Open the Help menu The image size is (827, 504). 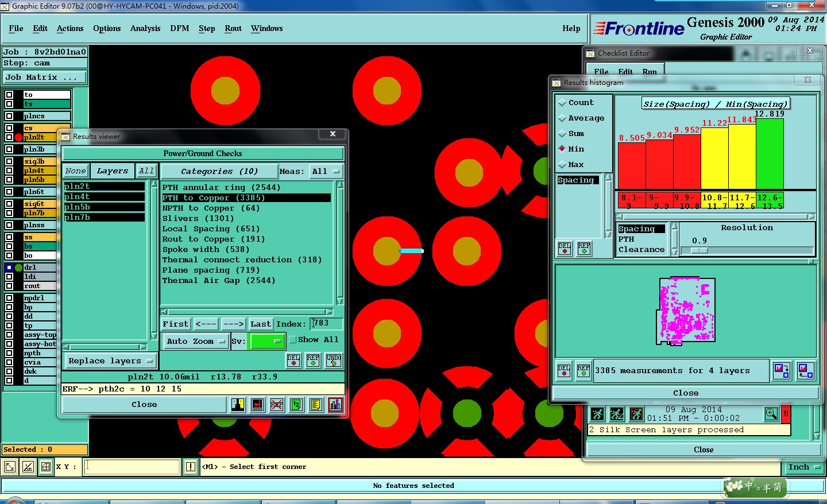(571, 29)
